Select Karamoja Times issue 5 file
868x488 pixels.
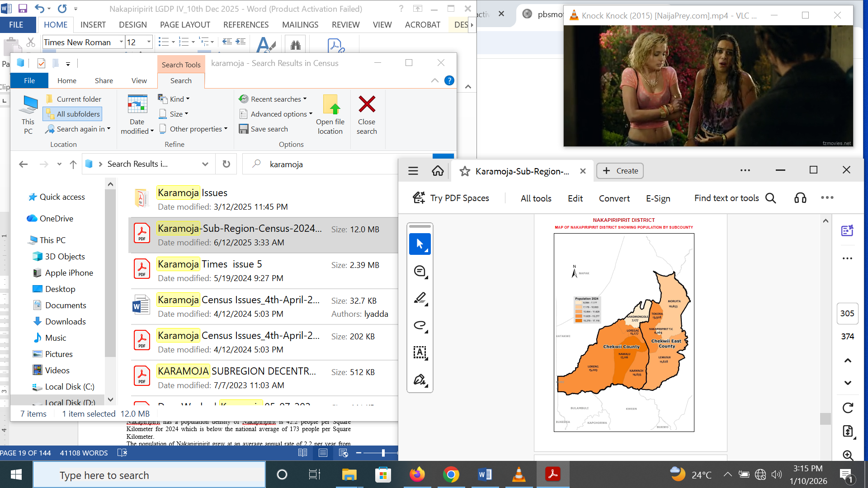pos(264,271)
